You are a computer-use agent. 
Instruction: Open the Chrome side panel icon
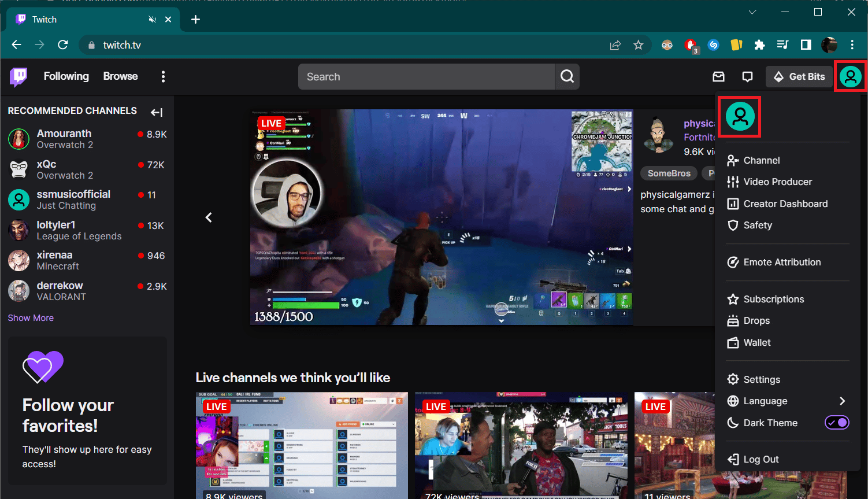(806, 45)
